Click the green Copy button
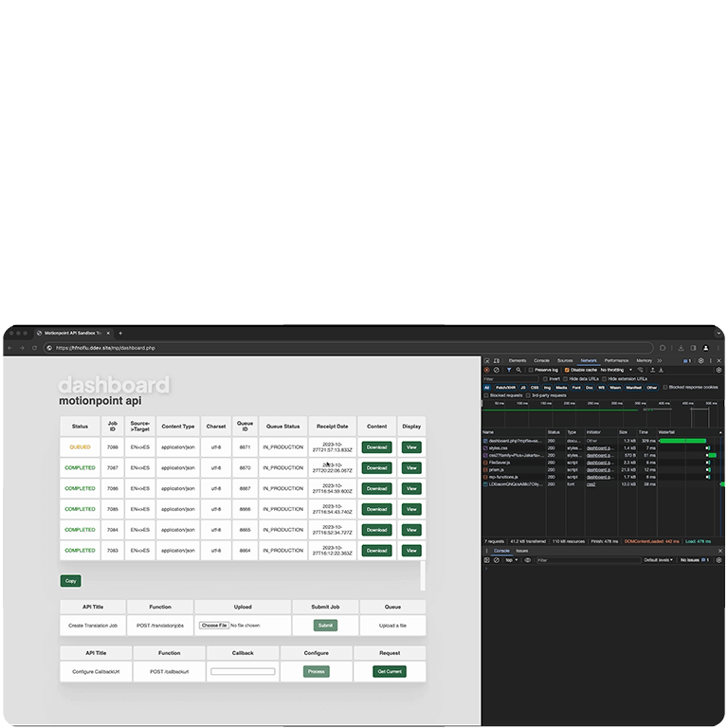Image resolution: width=728 pixels, height=728 pixels. [70, 581]
